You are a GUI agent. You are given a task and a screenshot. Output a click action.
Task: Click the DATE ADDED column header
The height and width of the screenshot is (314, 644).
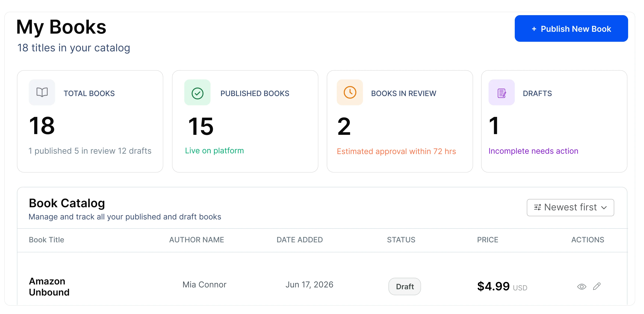pyautogui.click(x=299, y=240)
